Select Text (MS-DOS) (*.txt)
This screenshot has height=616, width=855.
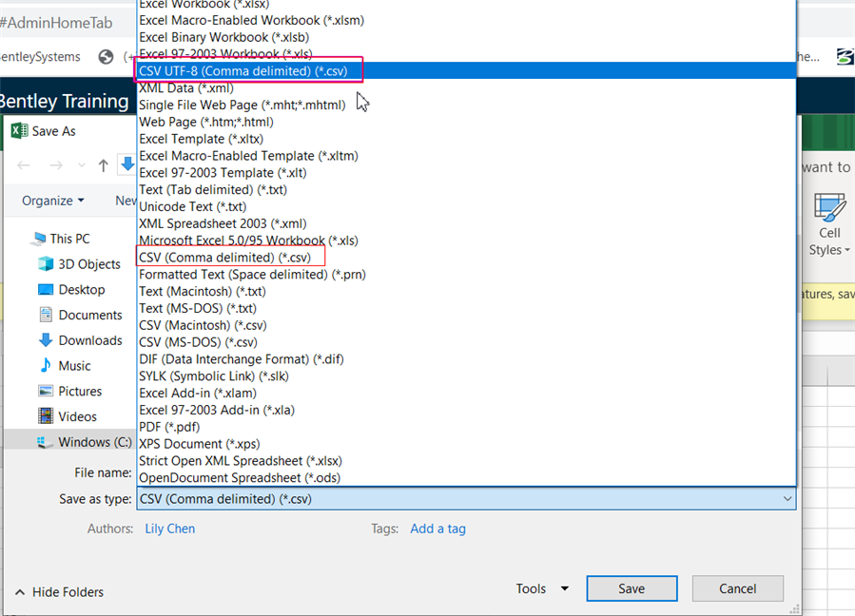point(466,308)
